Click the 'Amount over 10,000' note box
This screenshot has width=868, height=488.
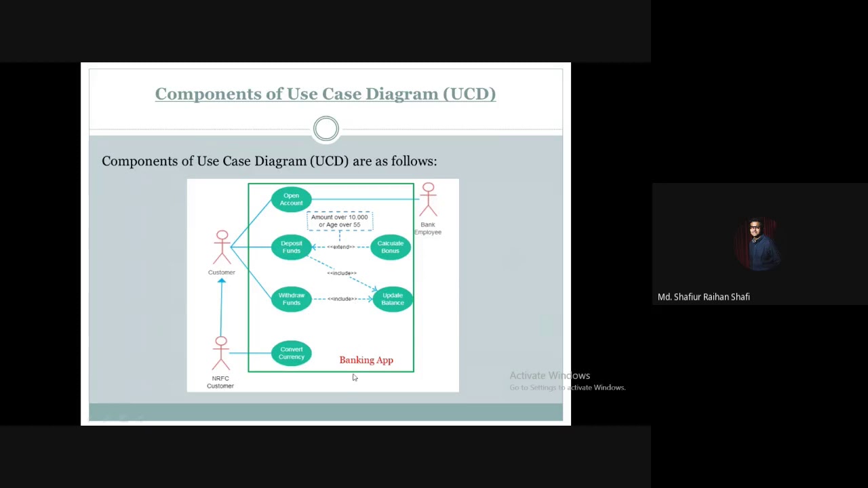(x=340, y=221)
